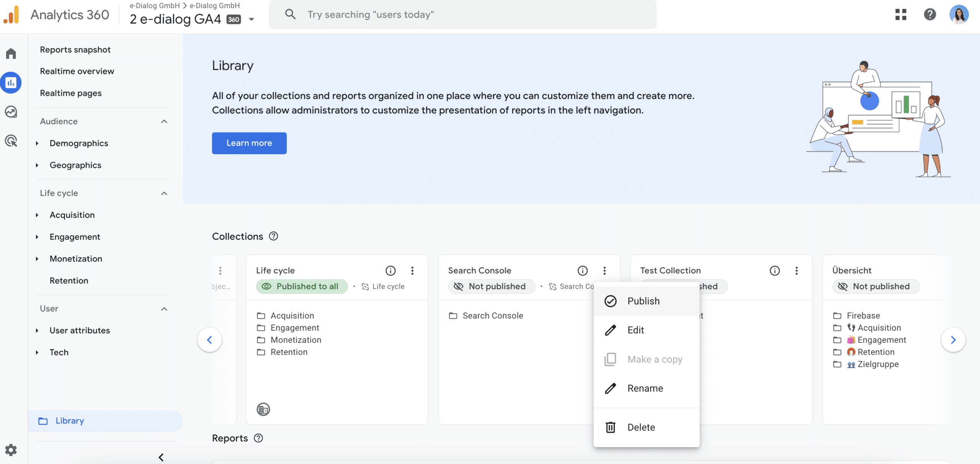Click the Learn more button
Screen dimensions: 980x464
click(249, 143)
